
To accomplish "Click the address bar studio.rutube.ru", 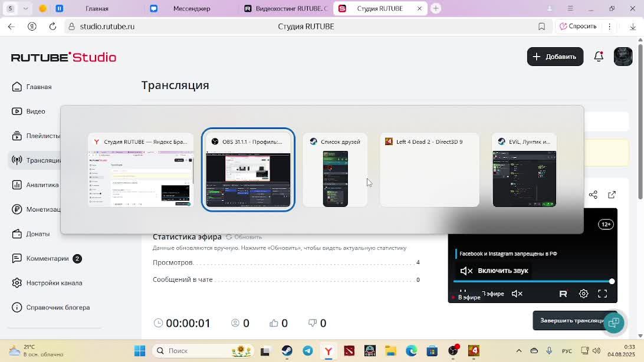I will (x=107, y=27).
